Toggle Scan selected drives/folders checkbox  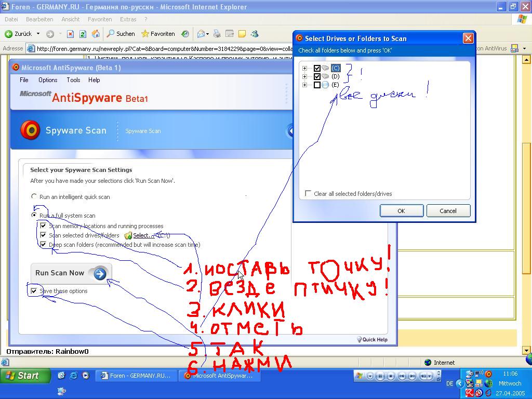click(x=43, y=235)
